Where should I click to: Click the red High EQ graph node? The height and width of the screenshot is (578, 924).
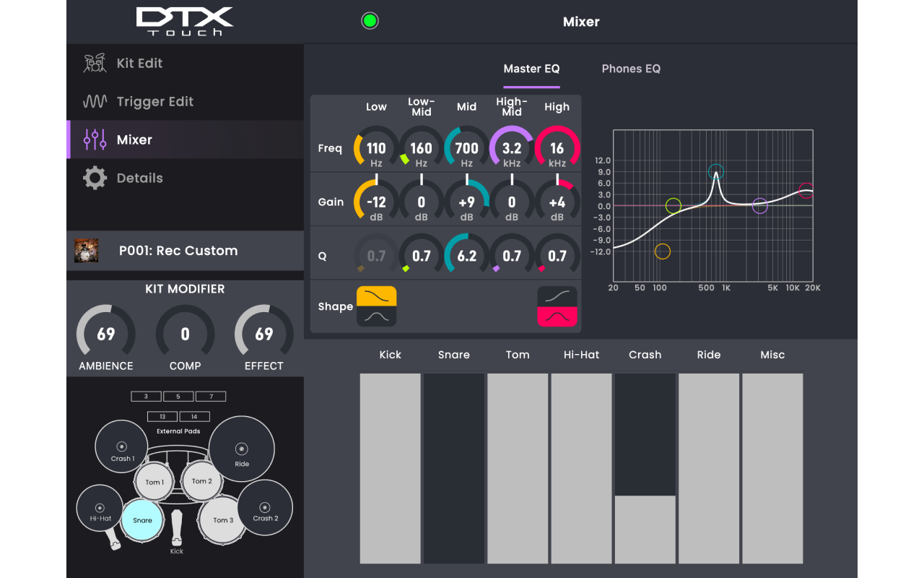pyautogui.click(x=806, y=191)
